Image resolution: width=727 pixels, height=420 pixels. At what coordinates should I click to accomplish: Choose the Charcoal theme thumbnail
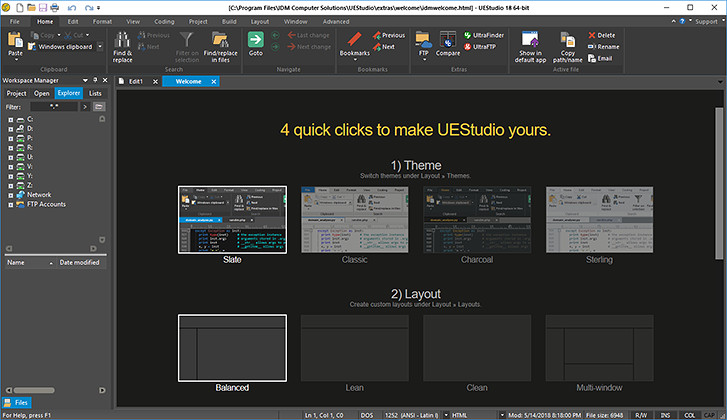pos(477,220)
